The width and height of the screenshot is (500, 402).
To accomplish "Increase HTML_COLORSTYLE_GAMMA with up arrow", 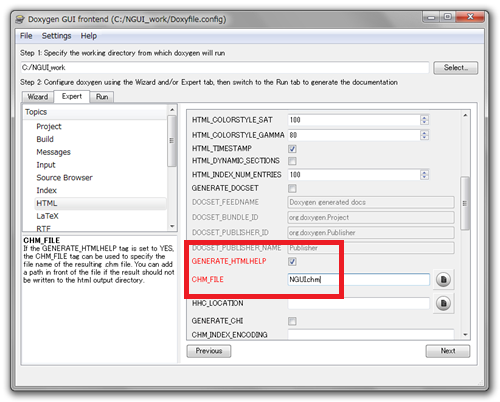I will (x=424, y=133).
